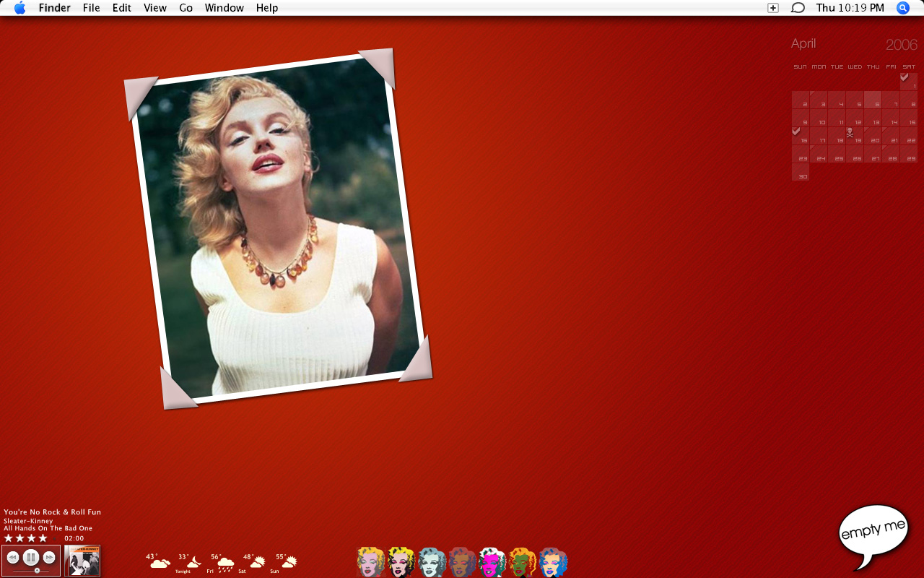Viewport: 924px width, 578px height.
Task: Click the 2006 year on calendar
Action: click(x=902, y=45)
